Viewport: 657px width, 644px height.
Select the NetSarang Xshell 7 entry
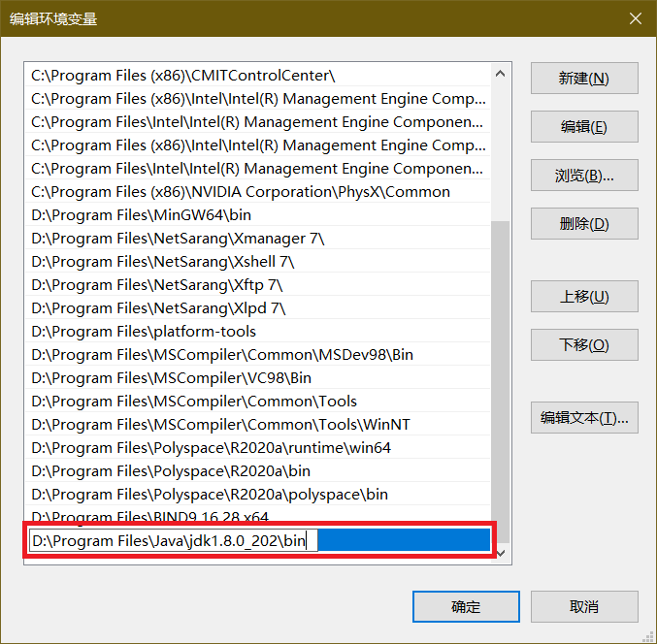tap(162, 262)
